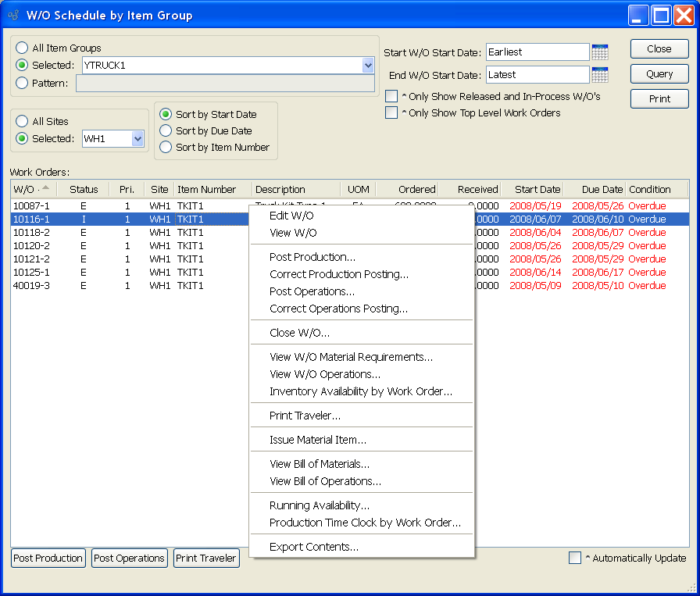Choose Sort by Due Date option

pyautogui.click(x=166, y=131)
